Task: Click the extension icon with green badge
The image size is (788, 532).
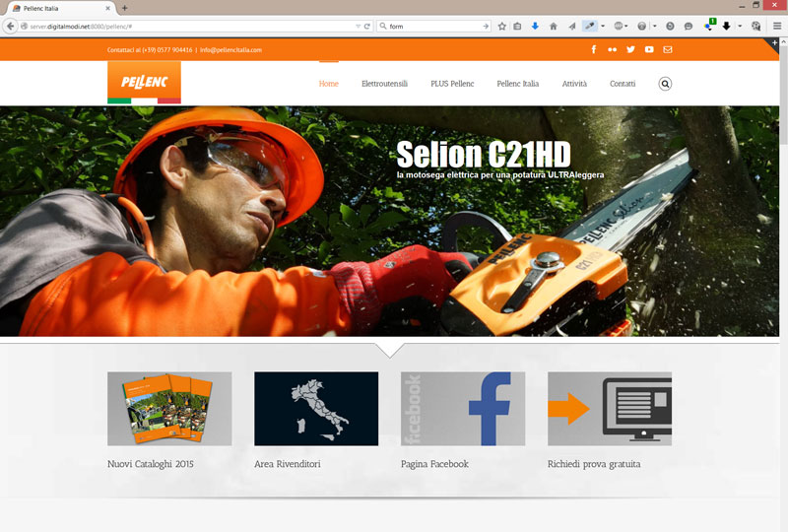Action: (709, 26)
